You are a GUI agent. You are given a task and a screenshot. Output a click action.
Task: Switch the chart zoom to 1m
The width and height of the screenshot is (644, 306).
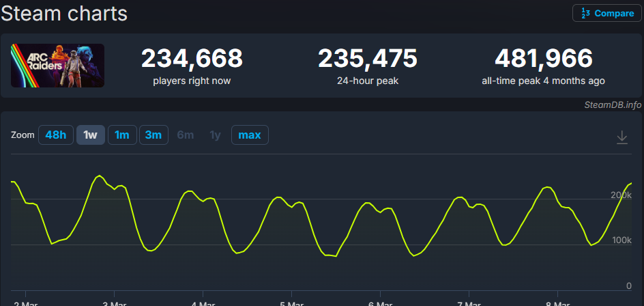(x=122, y=135)
